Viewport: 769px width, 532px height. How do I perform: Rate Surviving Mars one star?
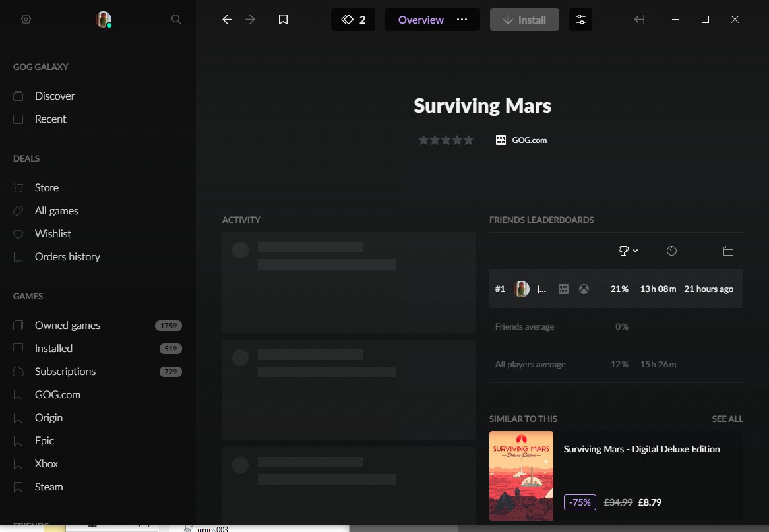(423, 140)
